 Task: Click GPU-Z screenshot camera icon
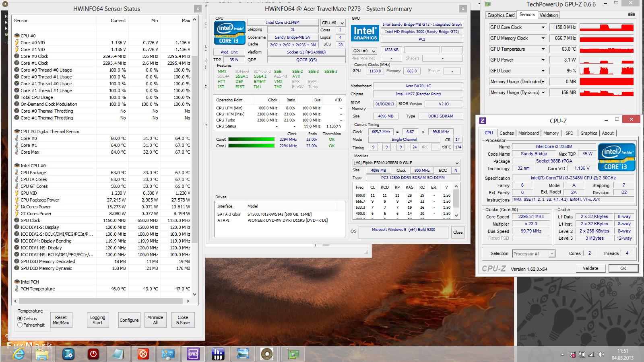631,14
